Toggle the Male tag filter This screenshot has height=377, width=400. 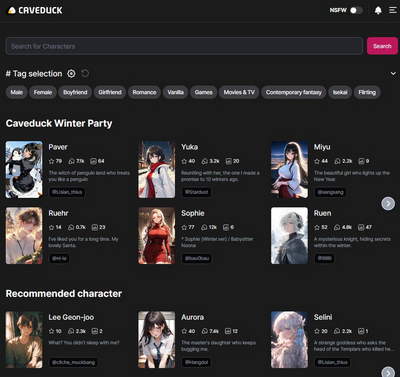click(17, 92)
